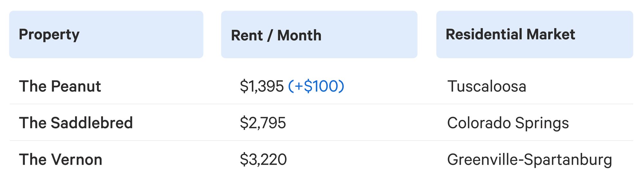Click the Tuscaloosa market cell
The height and width of the screenshot is (181, 644).
pyautogui.click(x=487, y=86)
